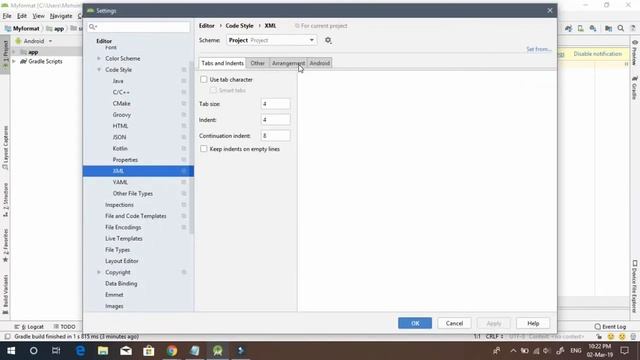Open the View menu
The height and width of the screenshot is (360, 640).
click(x=38, y=16)
